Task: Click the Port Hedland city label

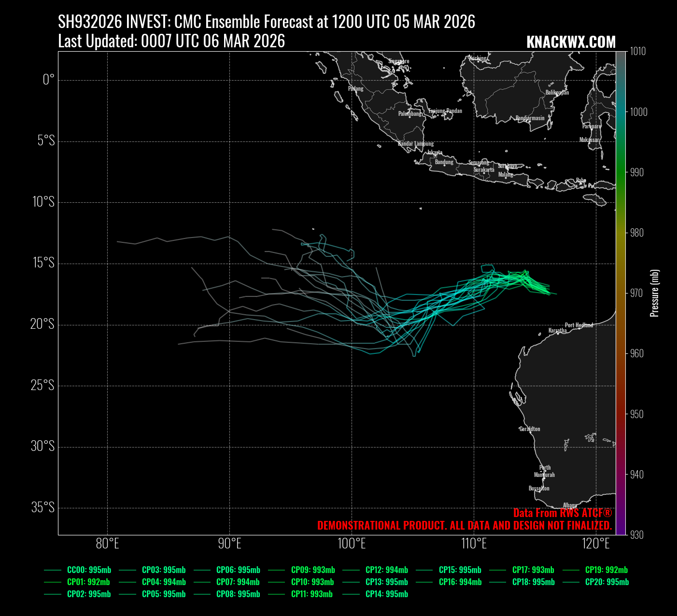Action: [x=578, y=325]
